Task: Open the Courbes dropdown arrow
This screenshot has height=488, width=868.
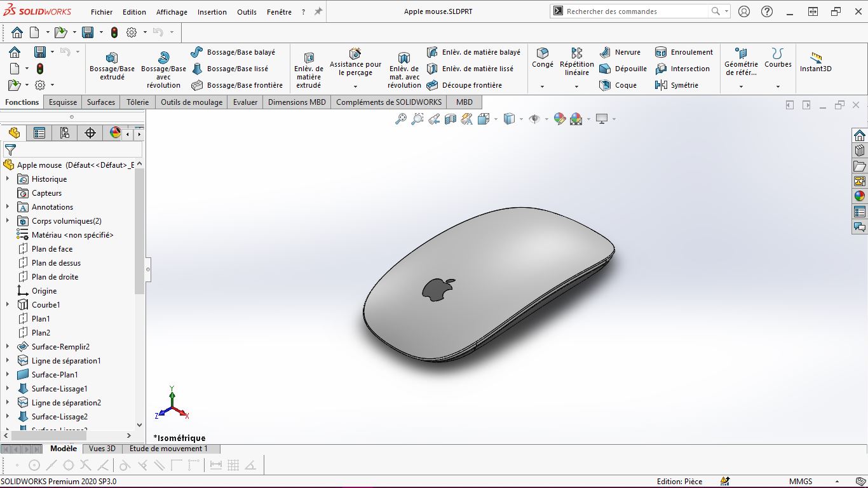Action: click(x=778, y=86)
